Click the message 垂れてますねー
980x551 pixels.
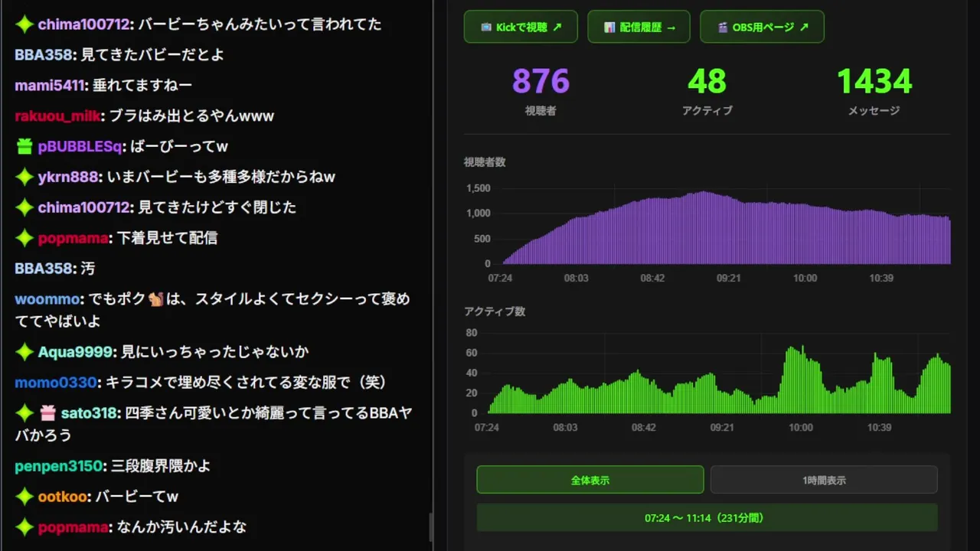click(x=142, y=85)
